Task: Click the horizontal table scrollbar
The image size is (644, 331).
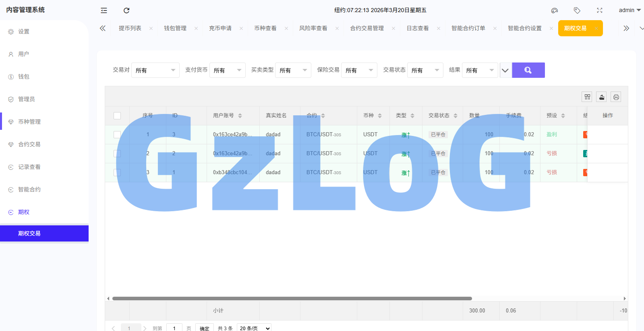Action: pyautogui.click(x=292, y=299)
